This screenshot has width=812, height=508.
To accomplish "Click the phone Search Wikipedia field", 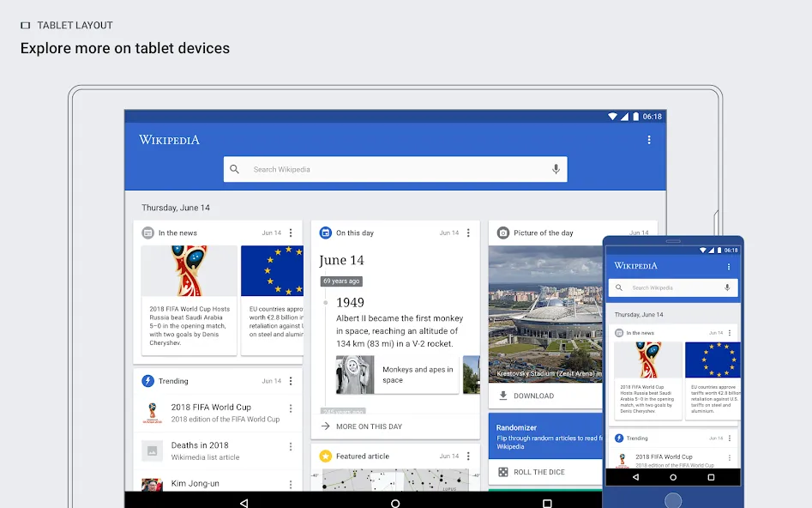I will (x=673, y=287).
